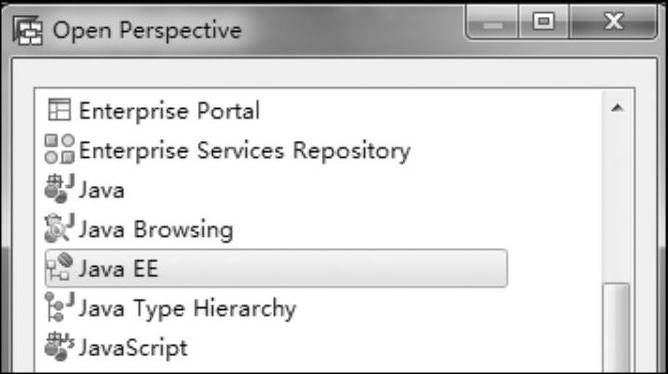Click the Enterprise Portal perspective icon
This screenshot has height=374, width=668.
[x=59, y=110]
